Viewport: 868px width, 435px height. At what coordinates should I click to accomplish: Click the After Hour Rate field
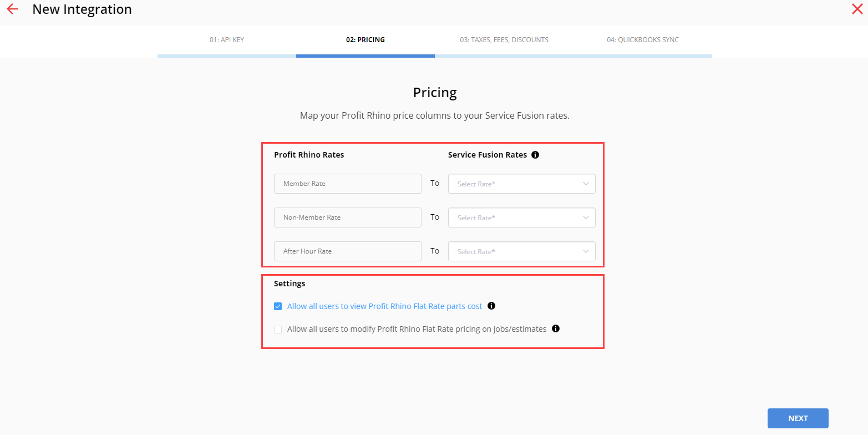[348, 251]
